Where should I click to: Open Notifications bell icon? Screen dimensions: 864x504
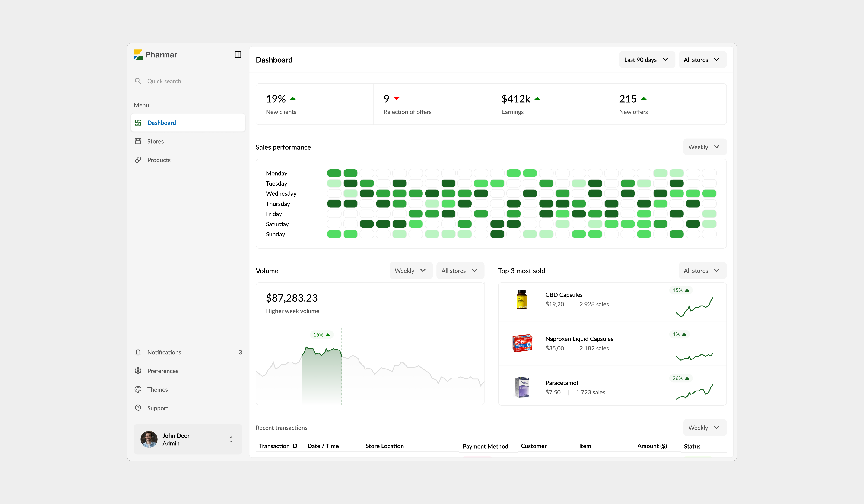[x=138, y=352]
